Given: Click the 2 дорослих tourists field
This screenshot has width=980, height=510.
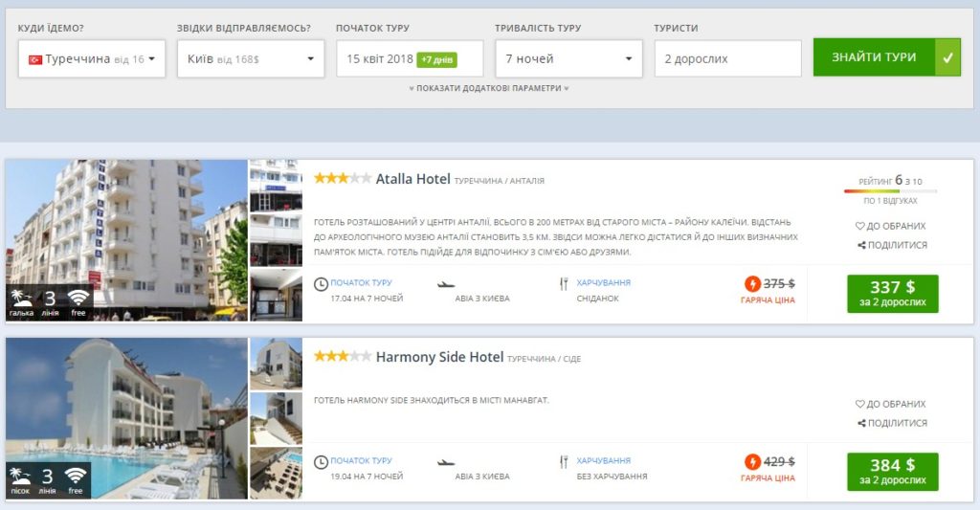Looking at the screenshot, I should 728,58.
